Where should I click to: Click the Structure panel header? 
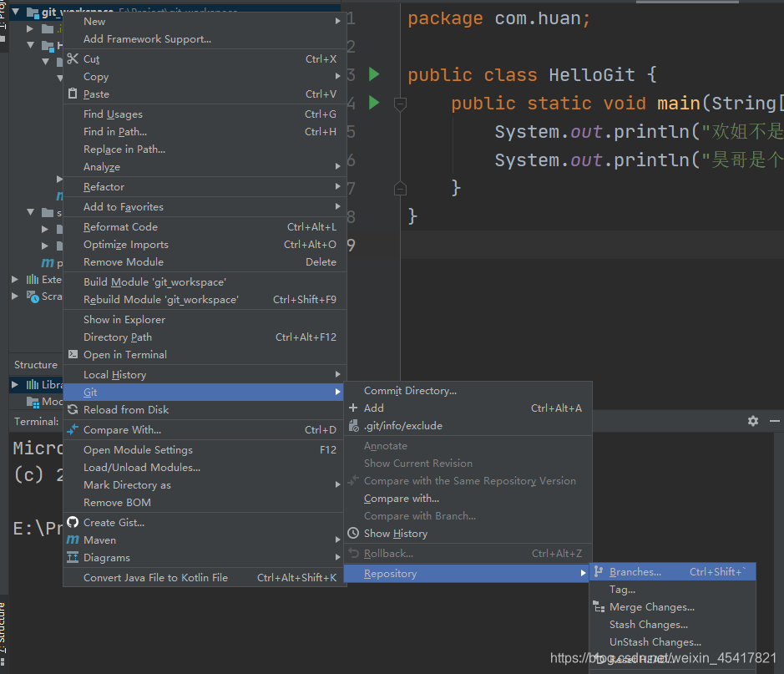click(x=36, y=364)
